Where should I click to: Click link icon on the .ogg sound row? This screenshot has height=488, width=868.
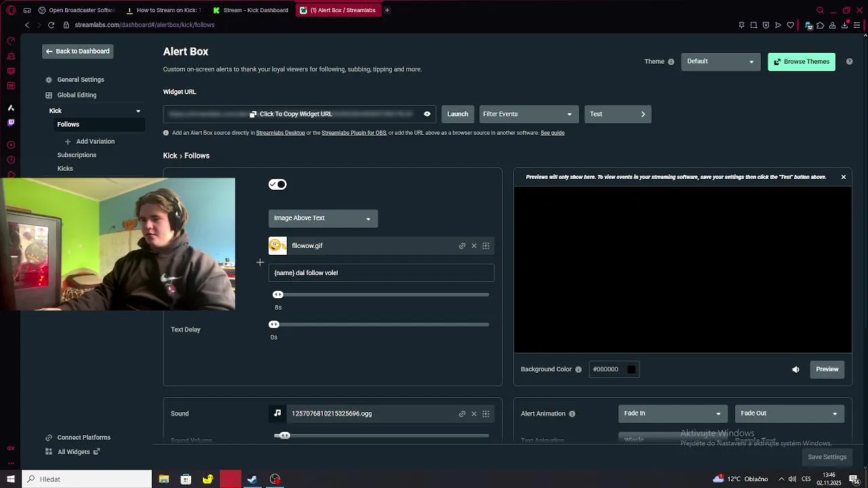click(x=462, y=414)
